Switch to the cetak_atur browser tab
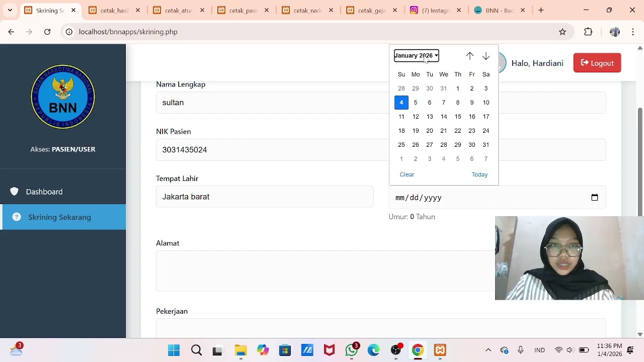The width and height of the screenshot is (644, 362). 179,10
